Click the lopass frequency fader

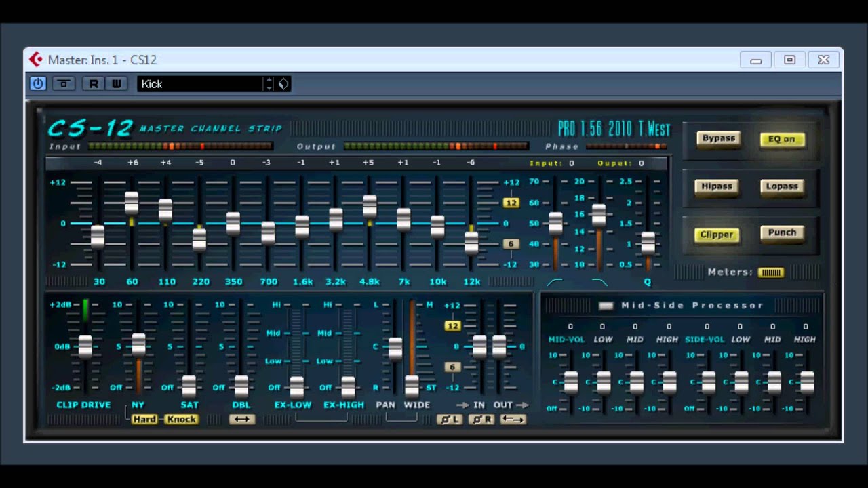coord(599,216)
